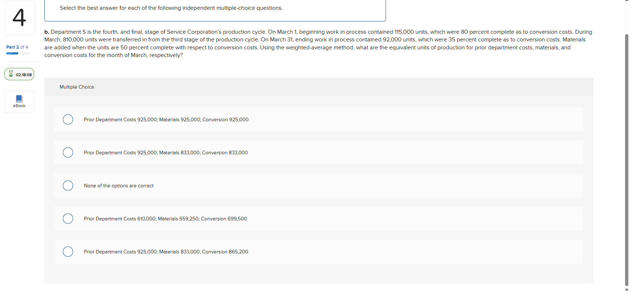Screen dimensions: 644x297
Task: Select answer Prior Department Costs 610,000
Action: pos(68,219)
